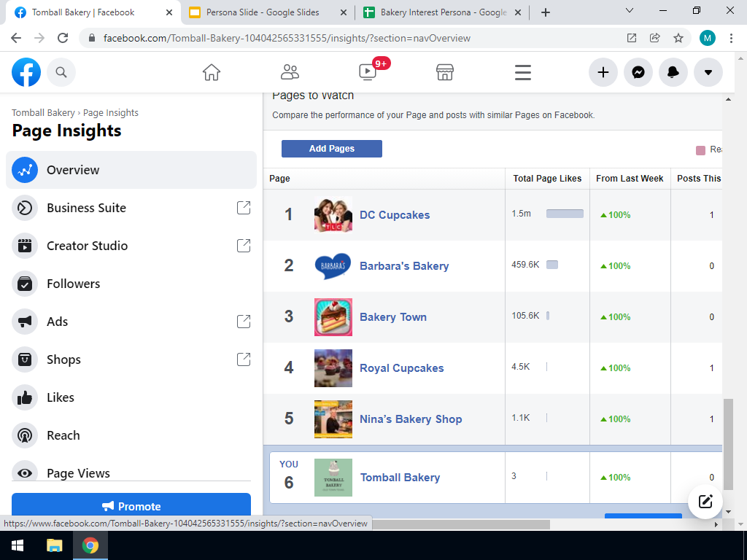Viewport: 747px width, 560px height.
Task: Reload the page
Action: tap(63, 38)
